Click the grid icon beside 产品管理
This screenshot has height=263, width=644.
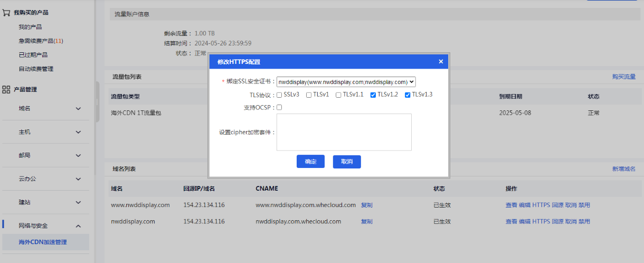6,90
